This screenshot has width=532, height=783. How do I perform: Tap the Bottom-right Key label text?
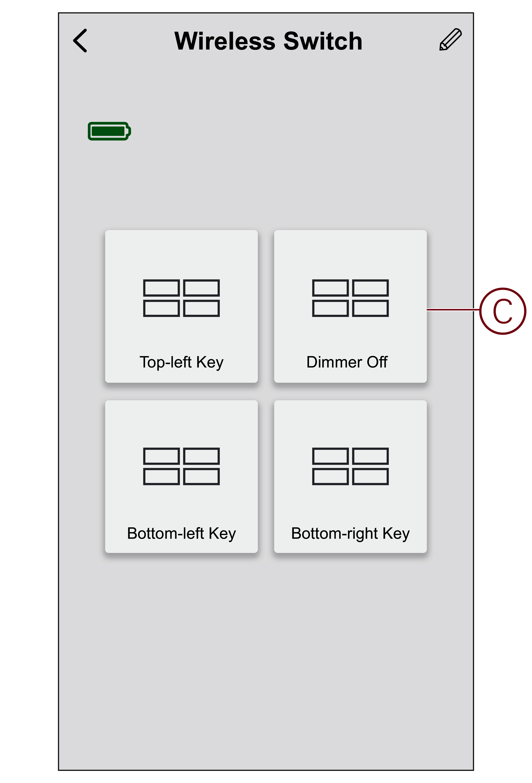pyautogui.click(x=350, y=534)
